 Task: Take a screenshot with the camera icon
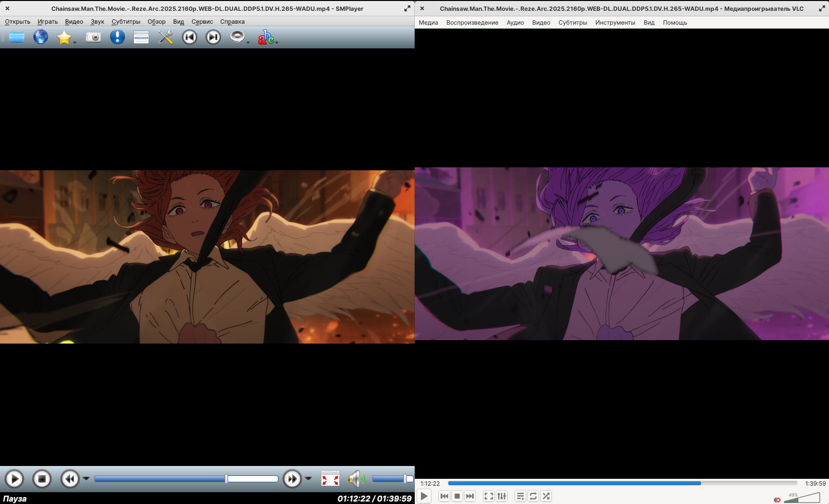(x=93, y=37)
